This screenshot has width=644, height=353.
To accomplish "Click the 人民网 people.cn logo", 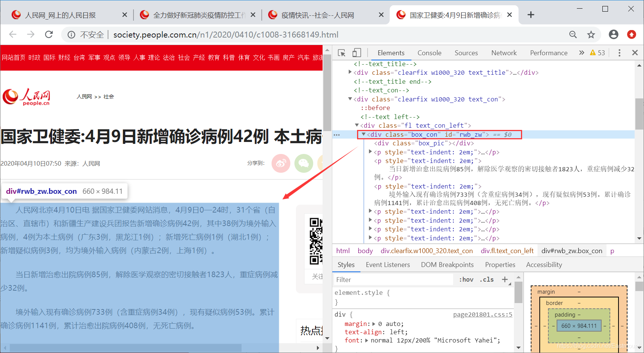I will (26, 97).
